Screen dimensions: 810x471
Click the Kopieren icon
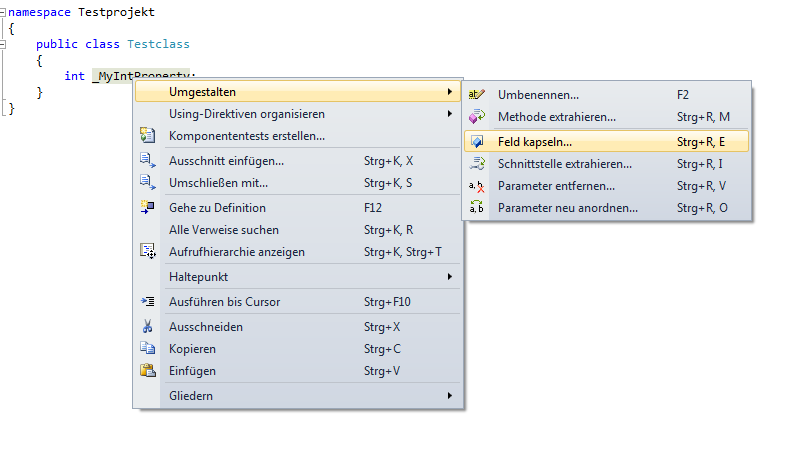point(148,349)
